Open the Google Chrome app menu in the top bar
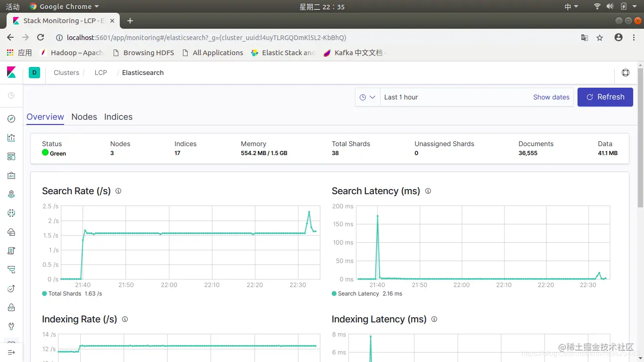The height and width of the screenshot is (362, 644). tap(64, 7)
